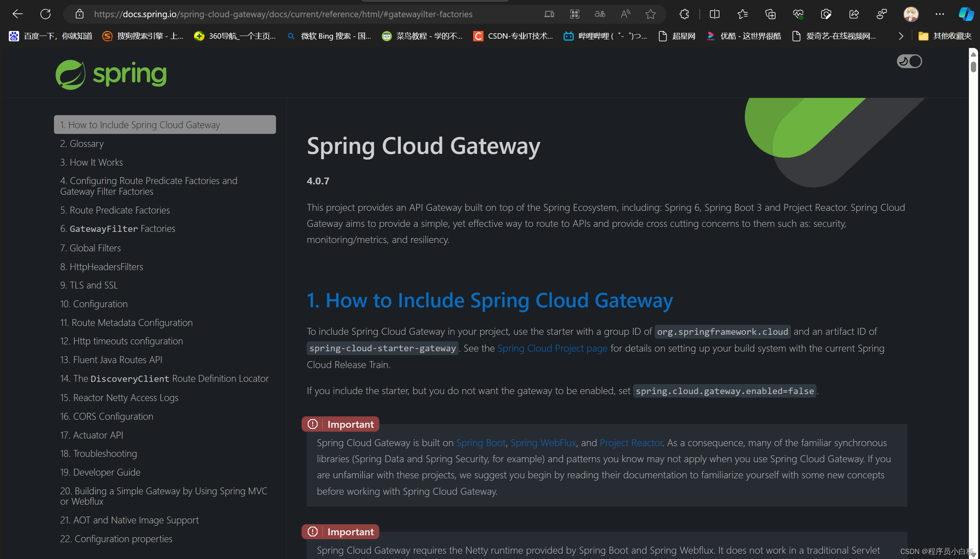Open the share icon in toolbar
This screenshot has width=980, height=559.
point(854,14)
